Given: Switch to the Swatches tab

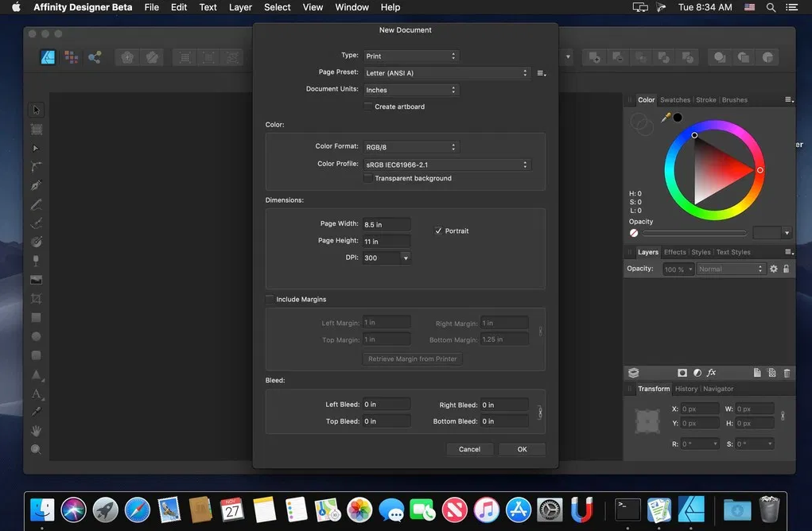Looking at the screenshot, I should point(674,99).
